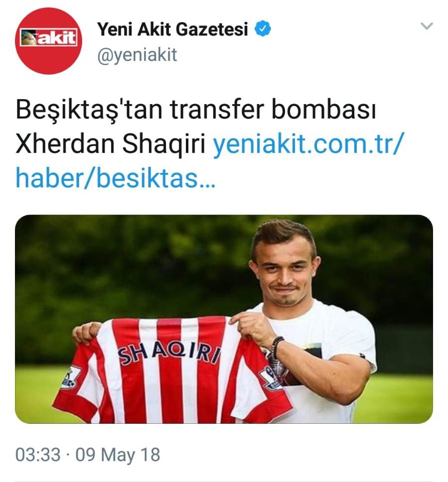Select the "Beşiktaş'tan transfer bombası" tweet text
Screen dimensions: 448x482
(196, 110)
